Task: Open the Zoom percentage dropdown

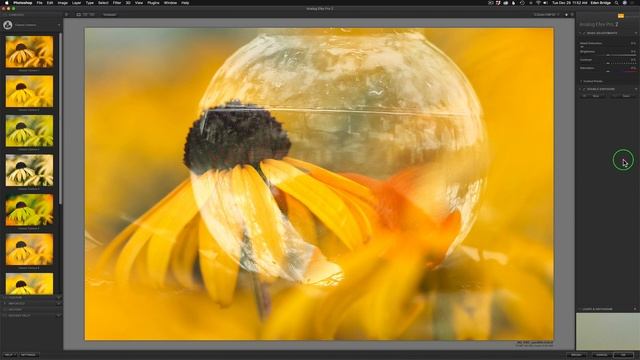Action: 547,14
